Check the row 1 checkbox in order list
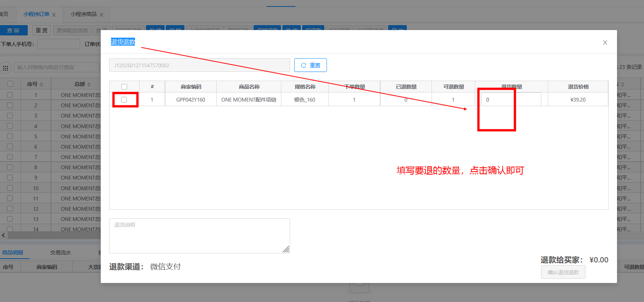Viewport: 644px width, 302px height. [x=10, y=95]
